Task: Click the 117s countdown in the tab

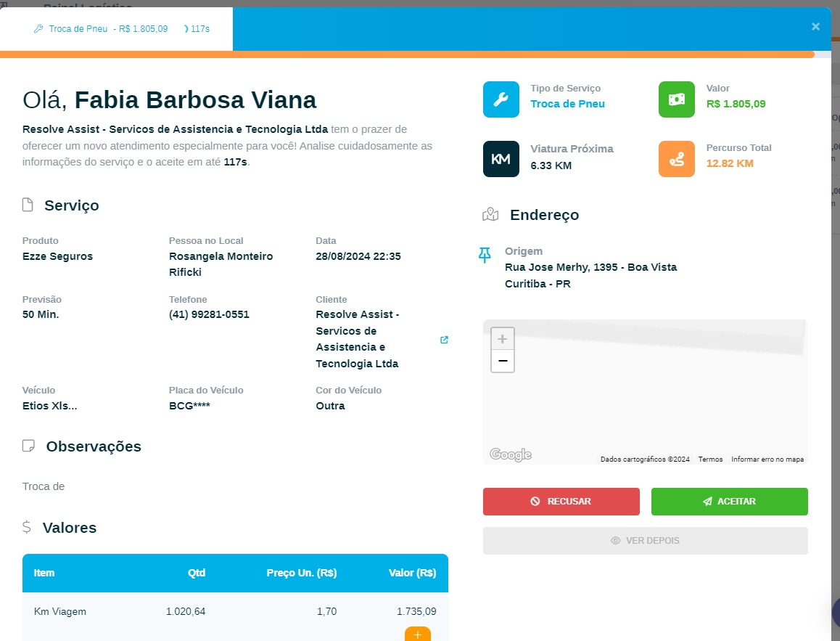Action: pos(197,29)
